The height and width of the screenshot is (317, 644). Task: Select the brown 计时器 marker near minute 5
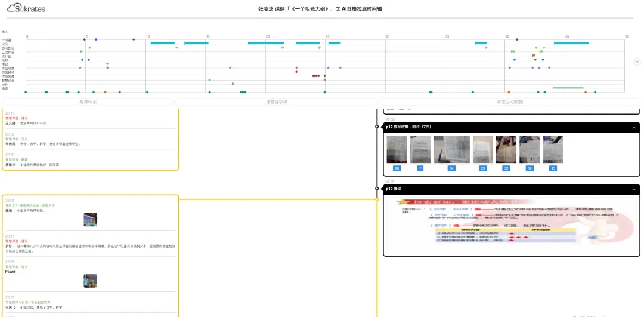85,39
